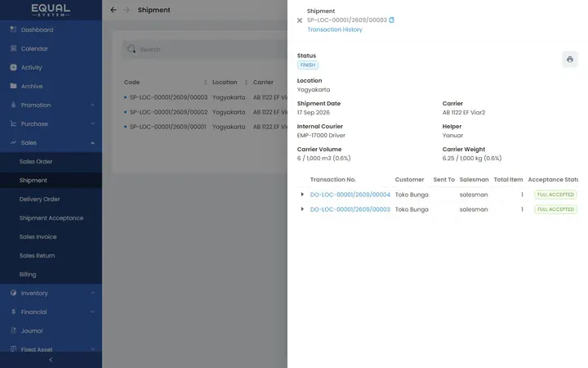Click the search magnifier icon
588x368 pixels.
131,49
